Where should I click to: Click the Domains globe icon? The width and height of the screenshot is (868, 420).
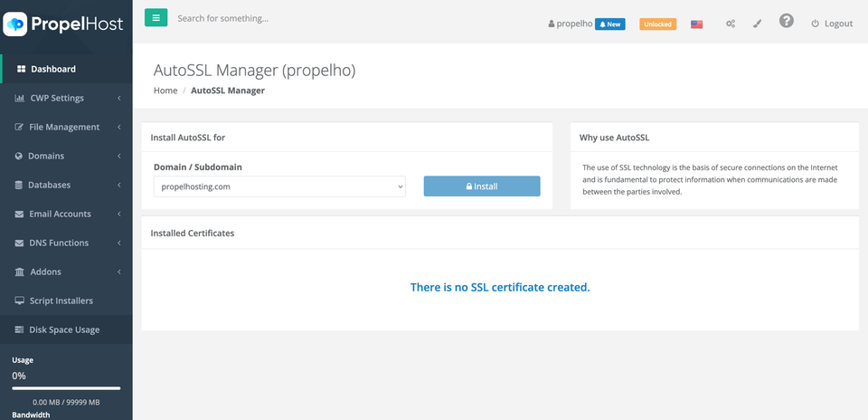(x=19, y=157)
